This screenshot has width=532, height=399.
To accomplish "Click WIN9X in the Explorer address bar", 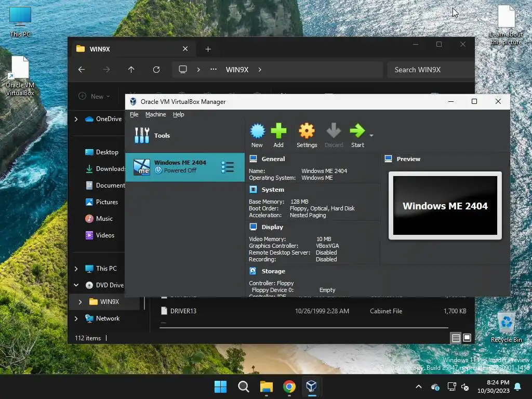I will coord(237,70).
